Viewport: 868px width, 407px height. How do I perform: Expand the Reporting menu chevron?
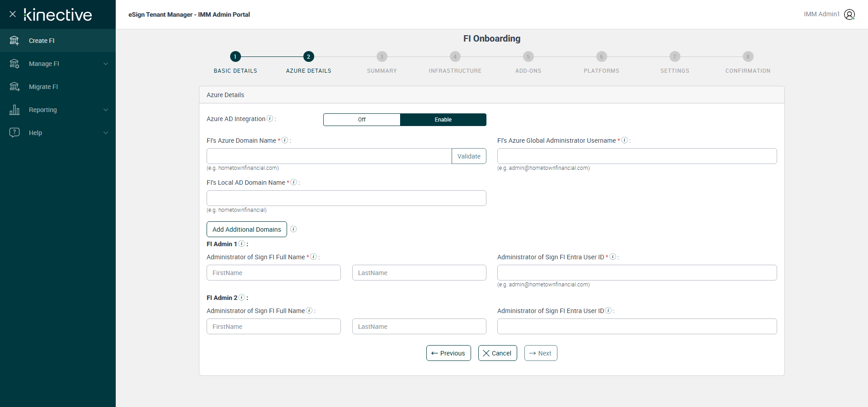click(x=106, y=110)
